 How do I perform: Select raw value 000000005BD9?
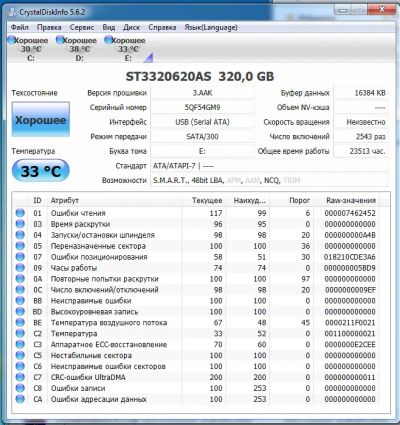coord(350,268)
